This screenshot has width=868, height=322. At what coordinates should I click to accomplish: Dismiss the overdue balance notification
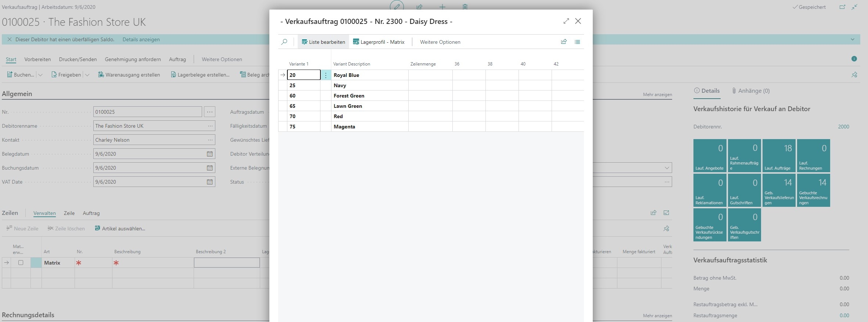10,39
